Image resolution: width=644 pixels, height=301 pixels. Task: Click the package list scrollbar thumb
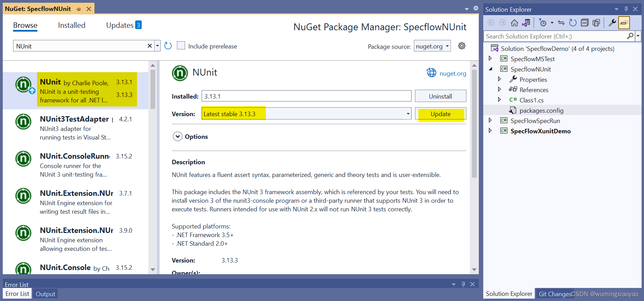pyautogui.click(x=153, y=89)
